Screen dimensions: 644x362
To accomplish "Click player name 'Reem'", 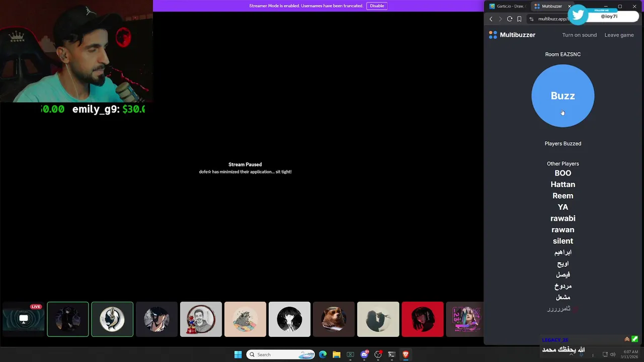I will pyautogui.click(x=562, y=196).
